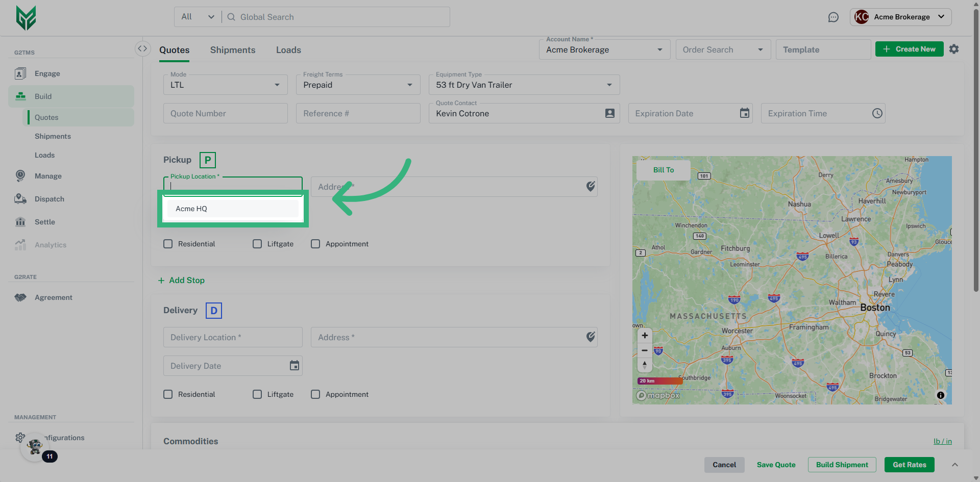Open Dispatch in the sidebar
The image size is (980, 482).
tap(50, 199)
